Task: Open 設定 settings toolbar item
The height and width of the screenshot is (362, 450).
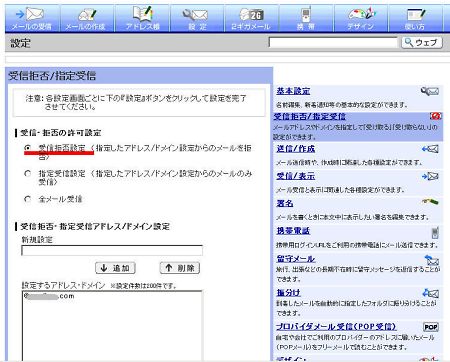Action: 197,19
